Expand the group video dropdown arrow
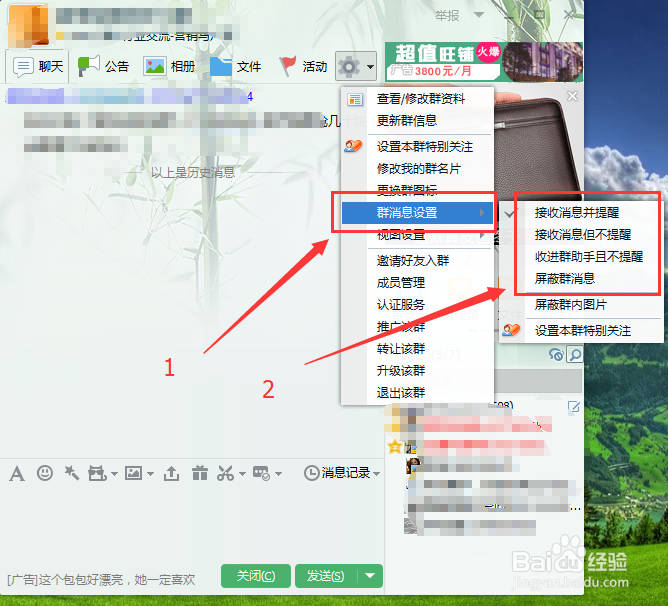This screenshot has width=668, height=606. 114,474
